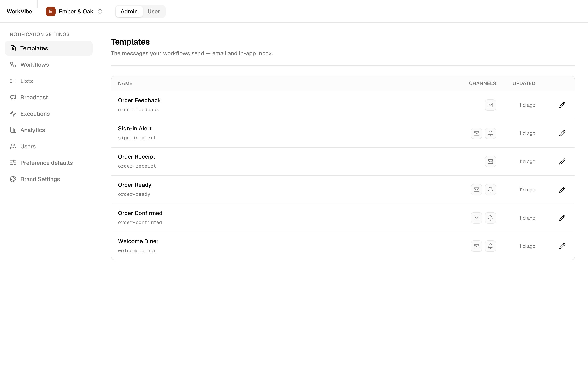588x368 pixels.
Task: Click the CHANNELS column header
Action: 482,83
